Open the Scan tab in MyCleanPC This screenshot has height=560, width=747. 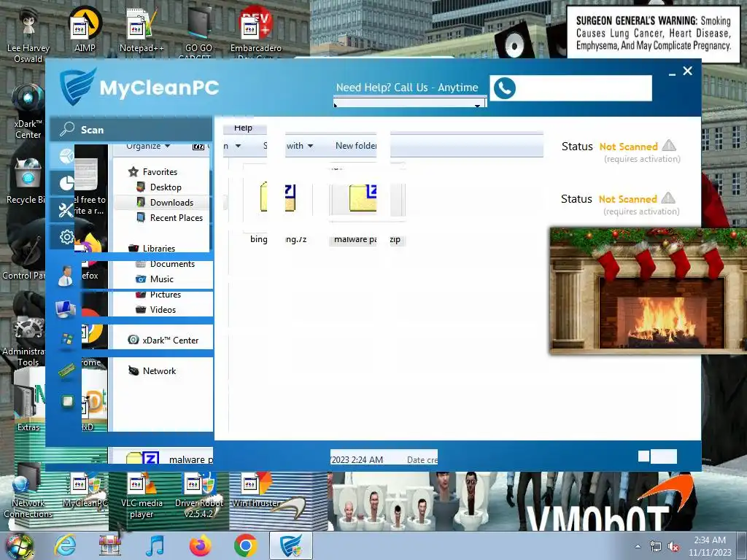131,130
